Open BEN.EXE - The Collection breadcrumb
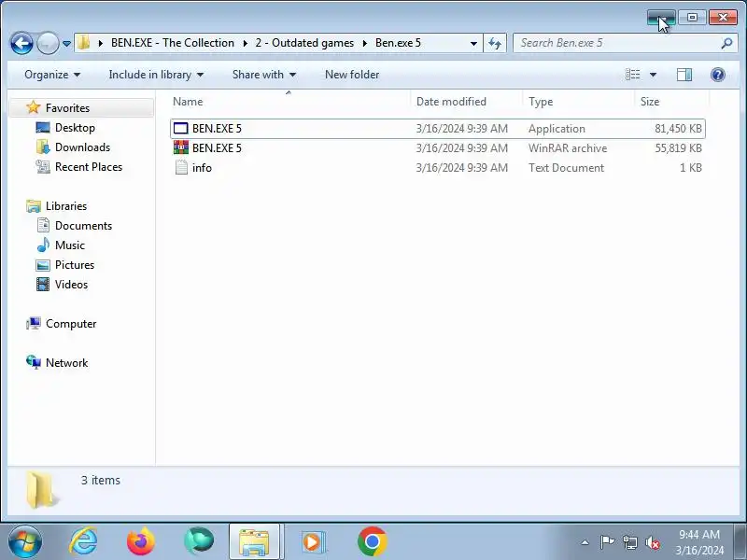The width and height of the screenshot is (747, 560). click(x=173, y=43)
